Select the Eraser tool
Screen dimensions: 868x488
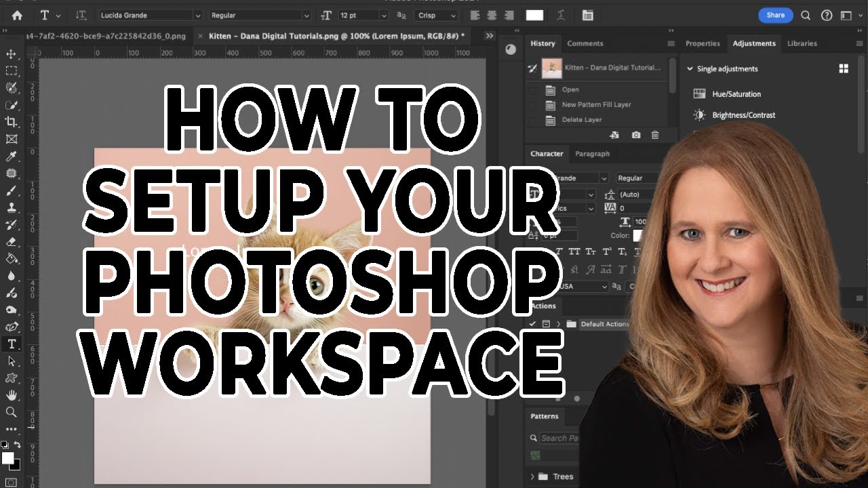click(x=11, y=241)
